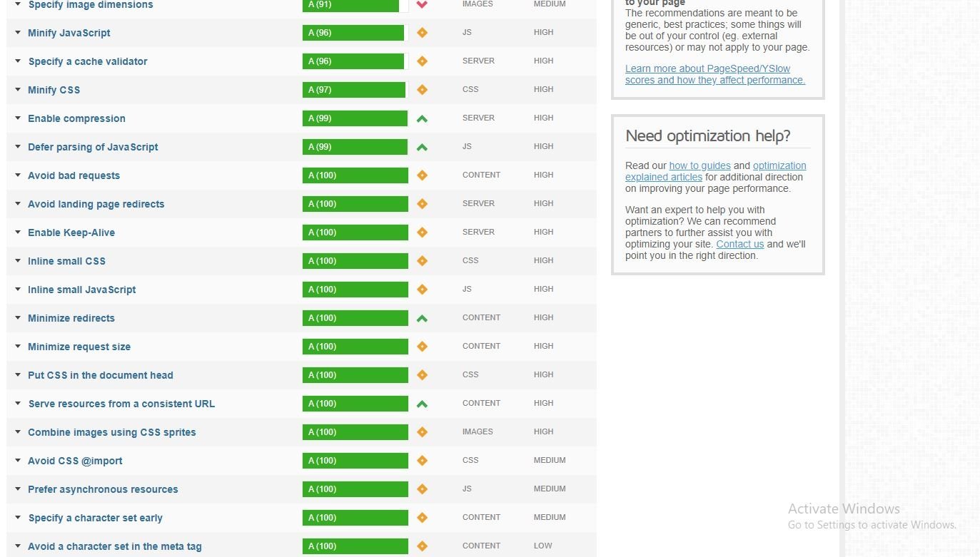Expand the Enable Keep-Alive disclosure triangle
Viewport: 980px width, 557px height.
18,232
